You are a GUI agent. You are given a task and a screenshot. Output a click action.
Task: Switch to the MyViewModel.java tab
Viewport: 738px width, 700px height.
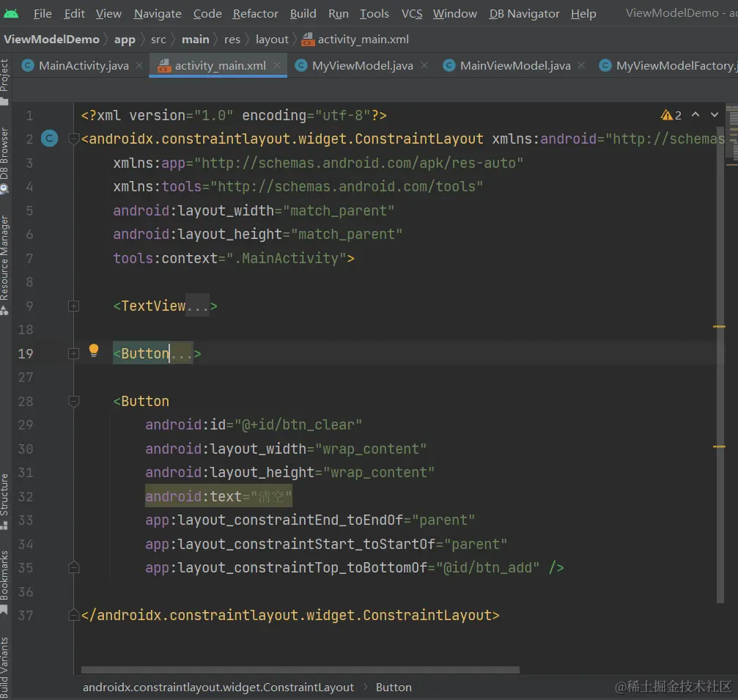coord(362,65)
